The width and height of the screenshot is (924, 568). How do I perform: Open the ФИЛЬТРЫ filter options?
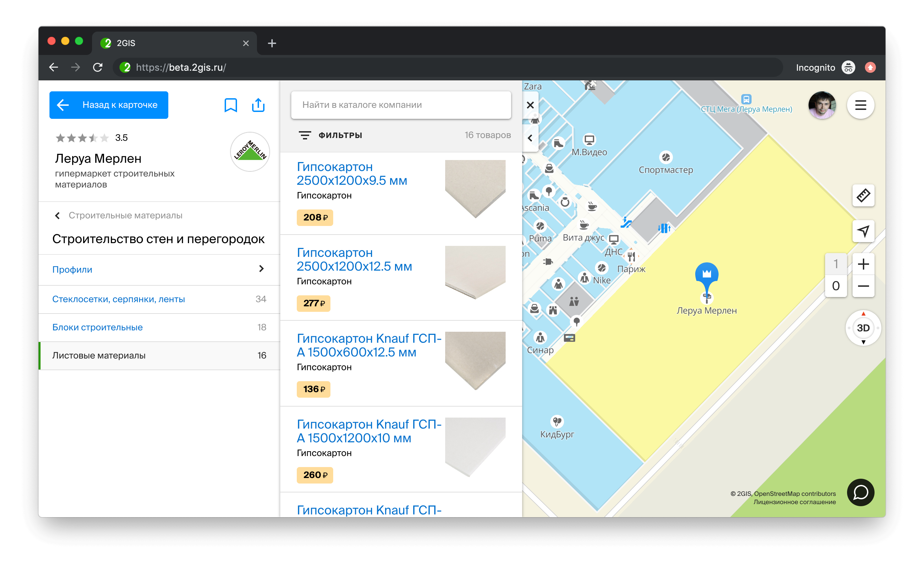click(x=330, y=135)
